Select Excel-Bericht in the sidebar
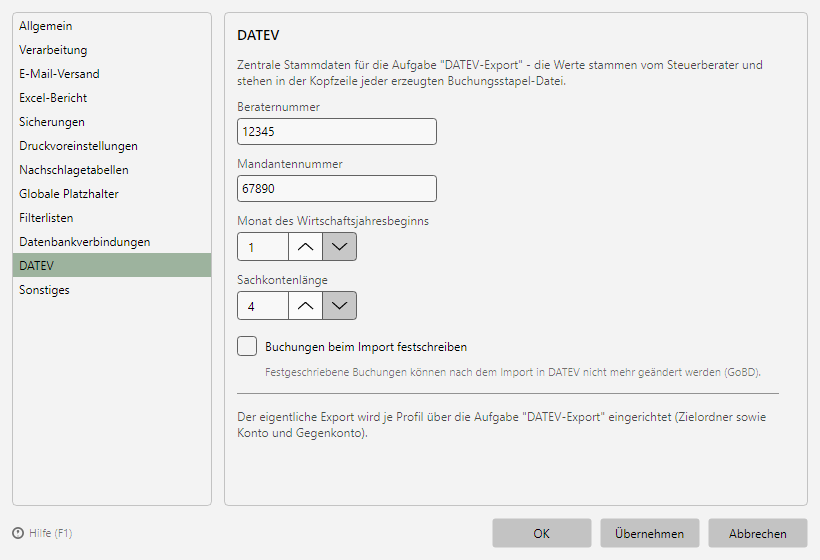This screenshot has height=560, width=820. coord(112,98)
